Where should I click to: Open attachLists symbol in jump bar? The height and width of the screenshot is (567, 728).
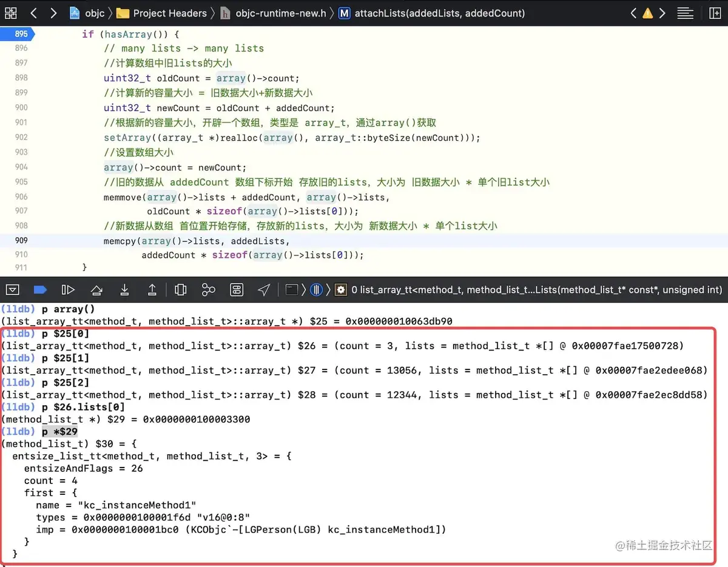(x=431, y=13)
